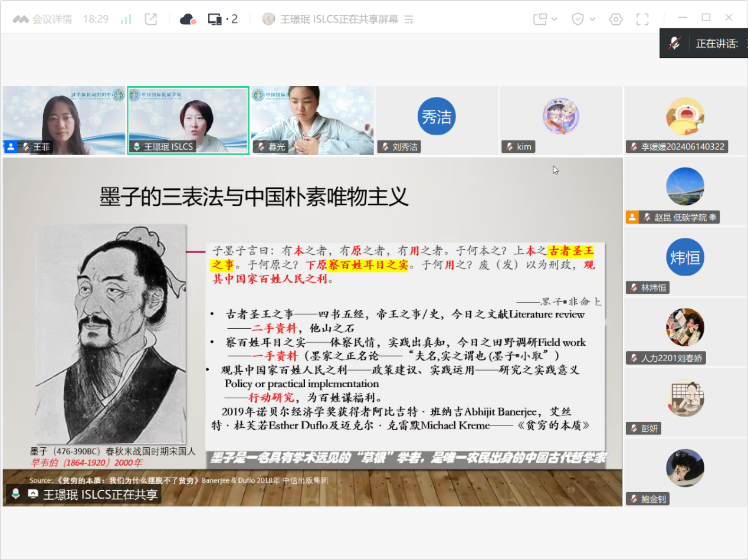
Task: Click 林炜恒 muted microphone icon
Action: pos(634,288)
